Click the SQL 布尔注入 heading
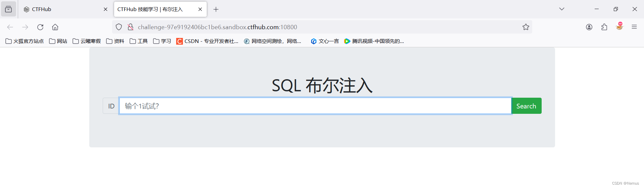The image size is (644, 188). click(x=322, y=86)
